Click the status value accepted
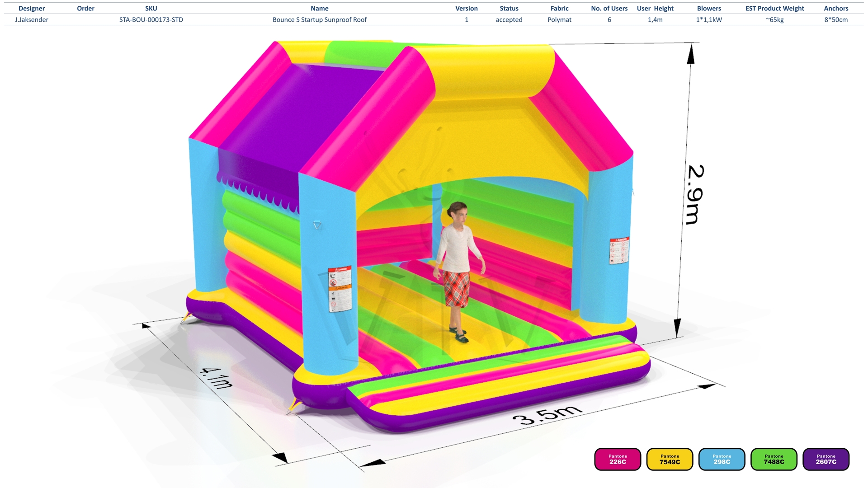 click(509, 19)
